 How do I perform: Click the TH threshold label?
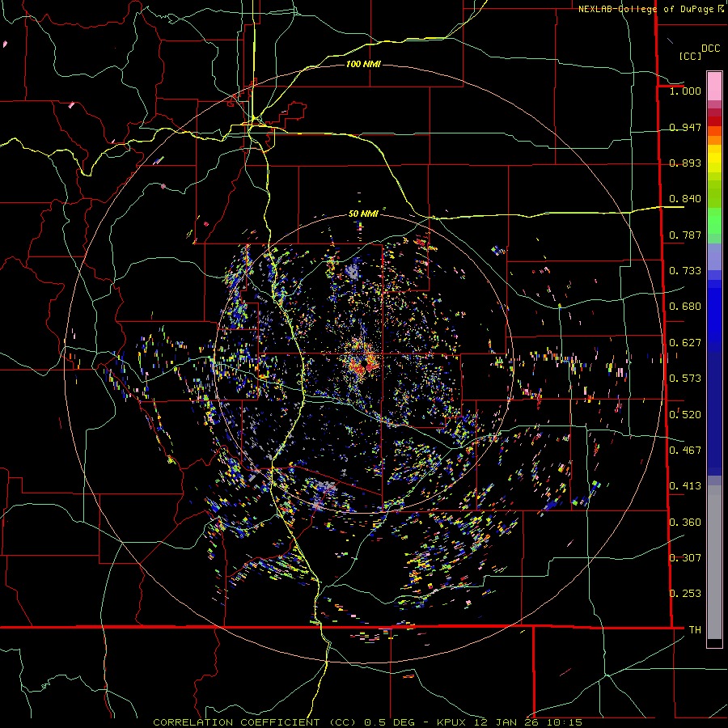[x=695, y=629]
